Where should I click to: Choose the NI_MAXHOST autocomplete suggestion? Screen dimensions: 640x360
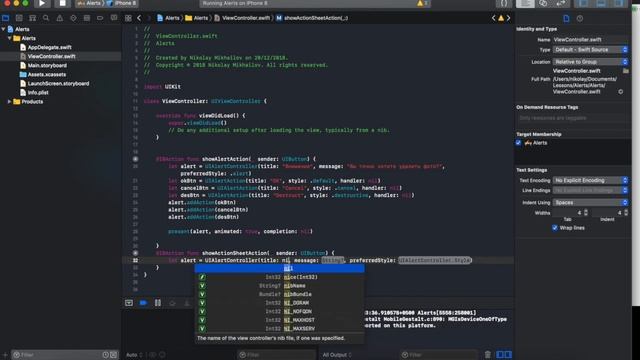[279, 320]
